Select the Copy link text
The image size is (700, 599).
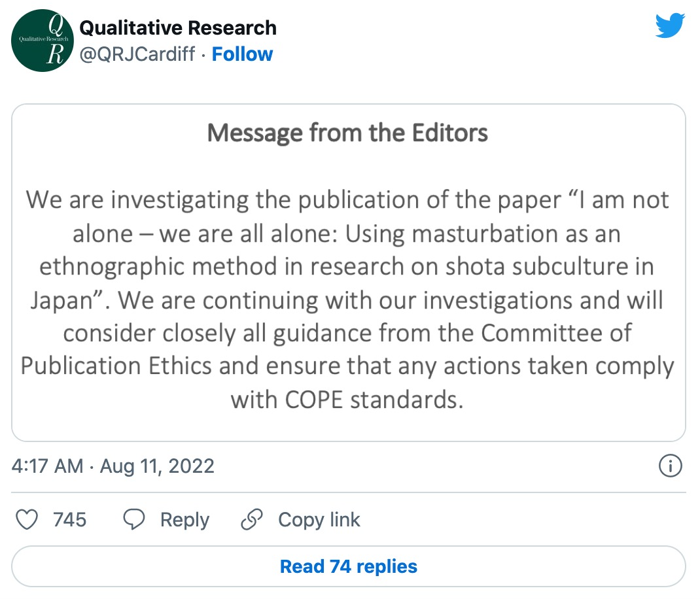click(x=319, y=520)
